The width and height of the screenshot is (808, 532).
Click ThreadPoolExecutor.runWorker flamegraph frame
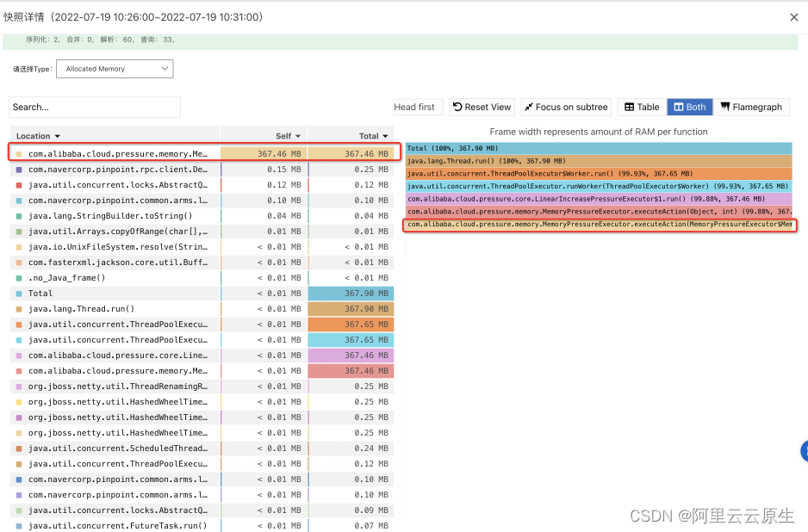click(x=599, y=187)
